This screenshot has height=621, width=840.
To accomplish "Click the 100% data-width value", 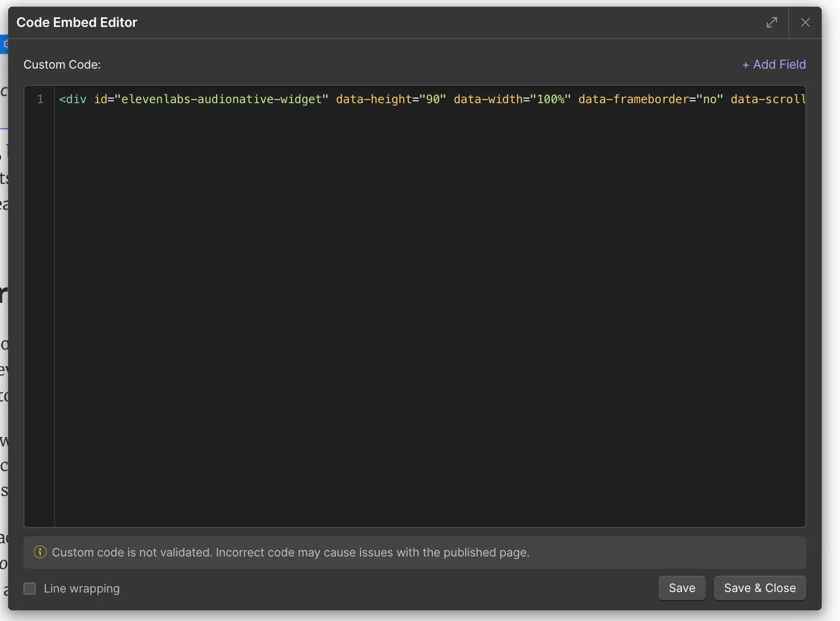I will pos(551,100).
